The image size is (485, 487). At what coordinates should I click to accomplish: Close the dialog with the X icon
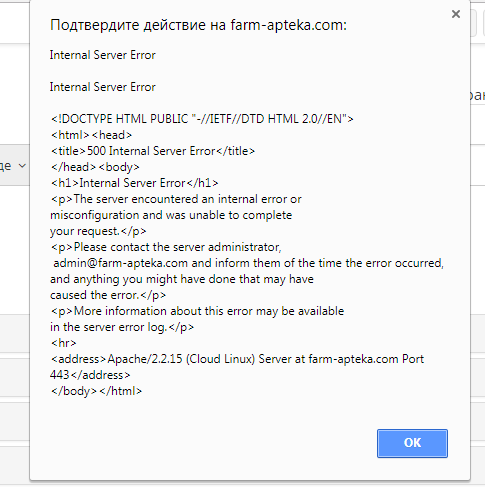tap(456, 14)
